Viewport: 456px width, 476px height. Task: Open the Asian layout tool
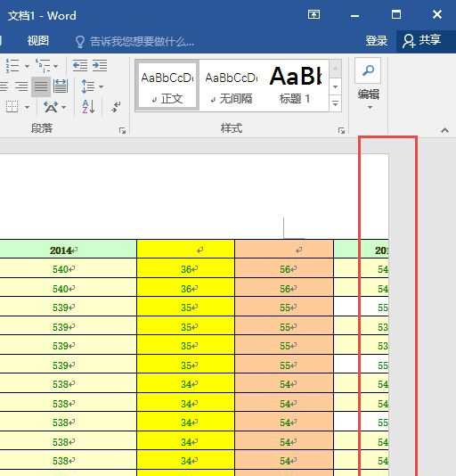point(51,107)
